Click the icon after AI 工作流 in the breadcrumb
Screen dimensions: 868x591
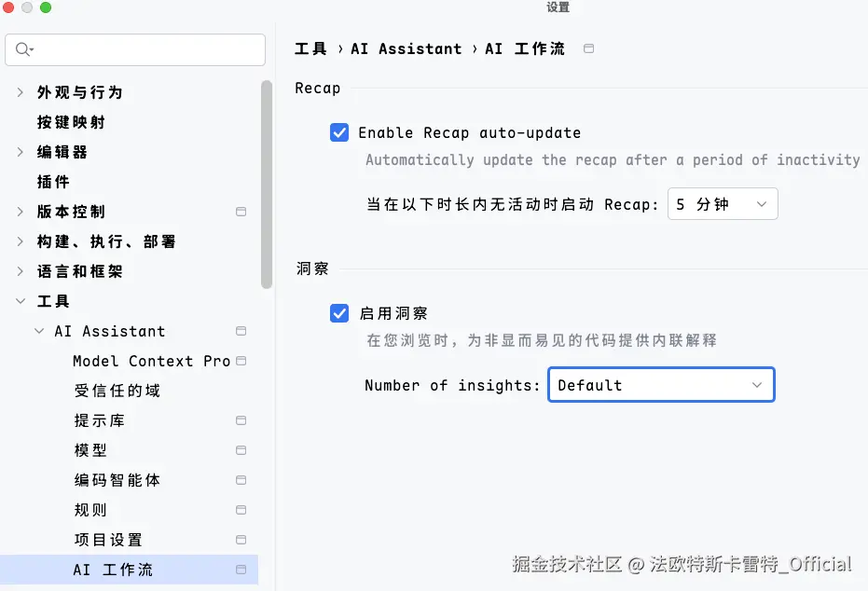point(588,48)
